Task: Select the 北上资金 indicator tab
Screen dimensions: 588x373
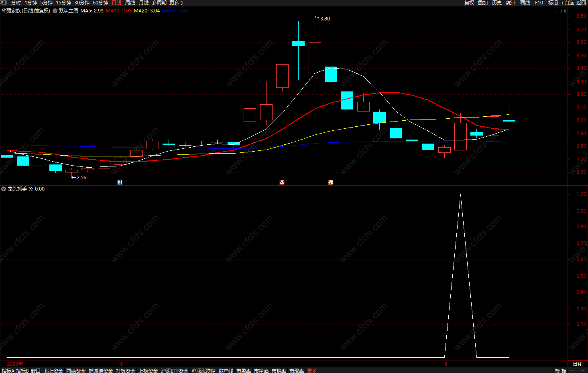Action: (53, 371)
